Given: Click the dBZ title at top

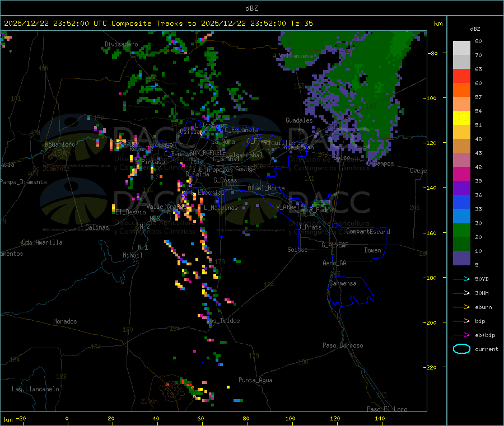Looking at the screenshot, I should (251, 8).
